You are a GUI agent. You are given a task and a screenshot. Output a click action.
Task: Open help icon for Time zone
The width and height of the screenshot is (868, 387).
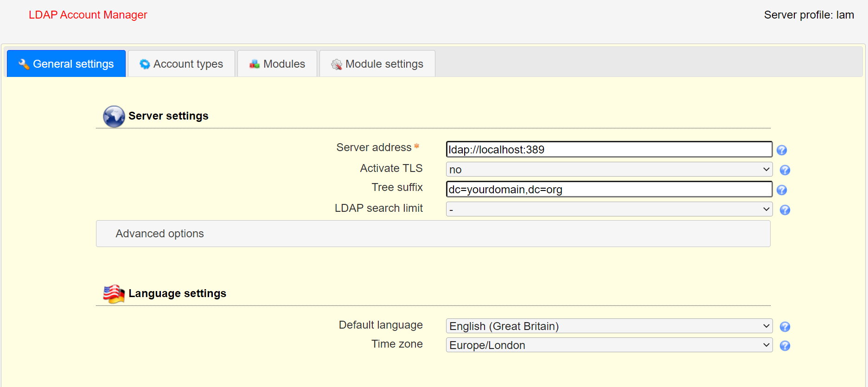pyautogui.click(x=785, y=346)
